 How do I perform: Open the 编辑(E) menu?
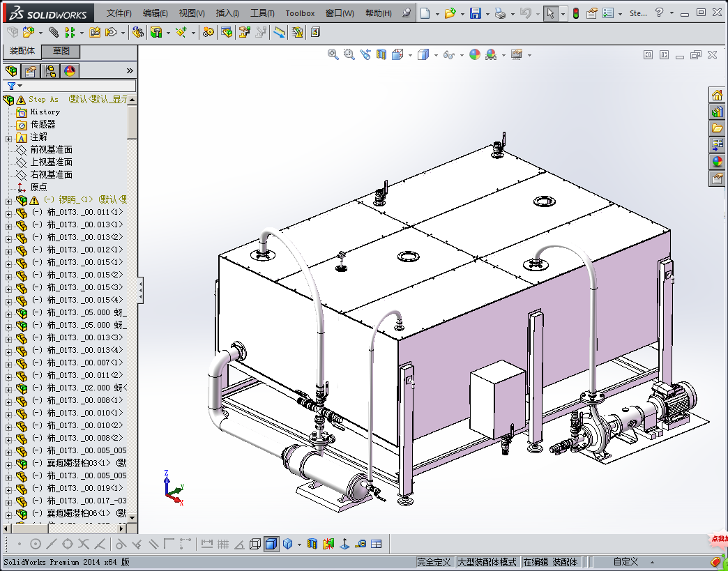pos(155,13)
